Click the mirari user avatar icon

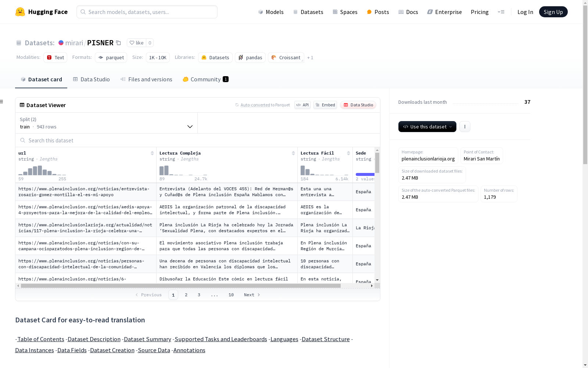coord(61,43)
